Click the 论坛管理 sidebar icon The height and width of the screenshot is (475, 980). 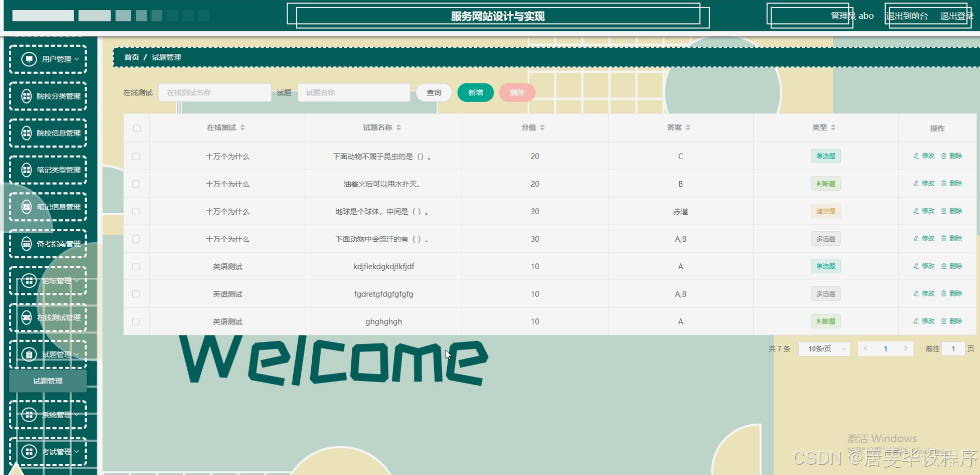(x=29, y=281)
